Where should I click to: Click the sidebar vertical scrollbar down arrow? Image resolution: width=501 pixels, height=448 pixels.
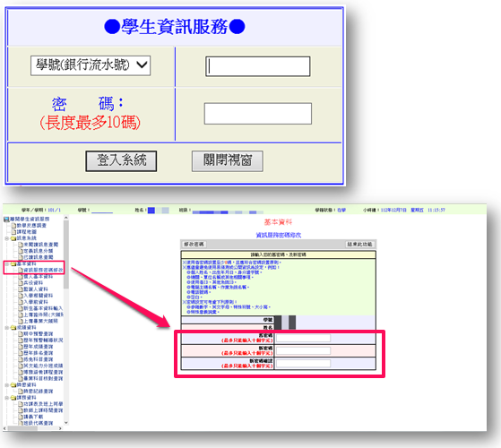point(66,422)
